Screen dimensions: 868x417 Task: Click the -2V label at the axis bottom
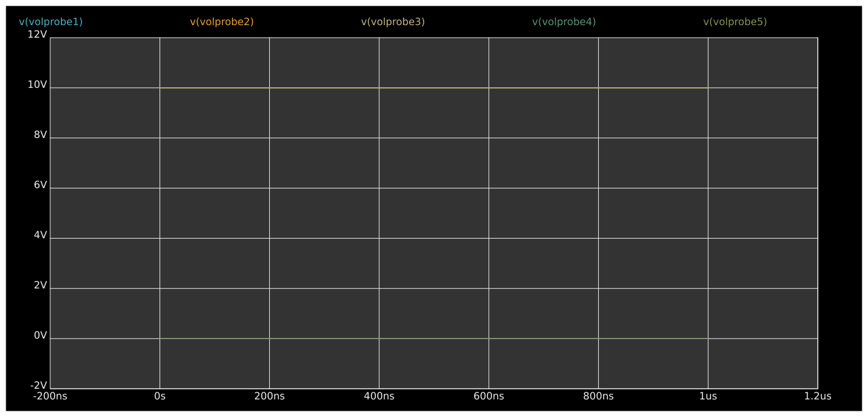38,386
